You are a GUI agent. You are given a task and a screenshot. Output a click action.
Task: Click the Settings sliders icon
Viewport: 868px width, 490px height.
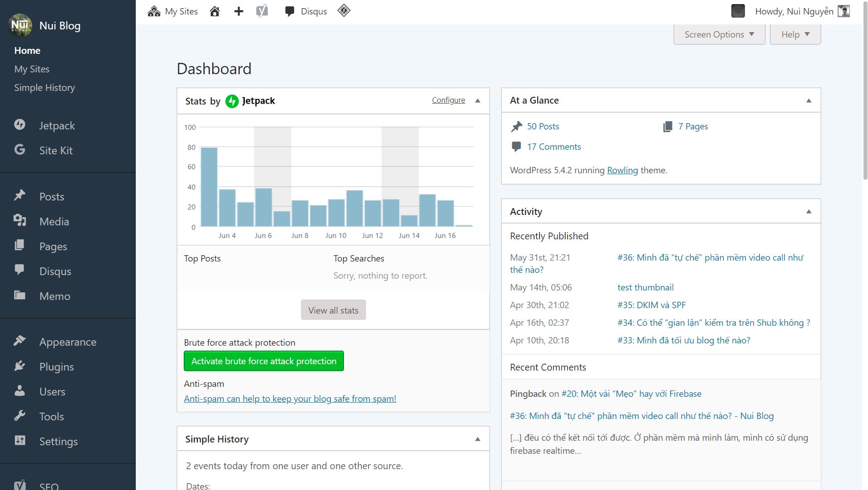pos(19,440)
